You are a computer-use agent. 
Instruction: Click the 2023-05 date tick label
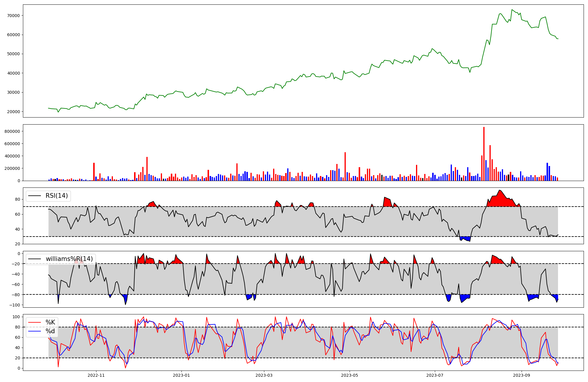[x=349, y=375]
